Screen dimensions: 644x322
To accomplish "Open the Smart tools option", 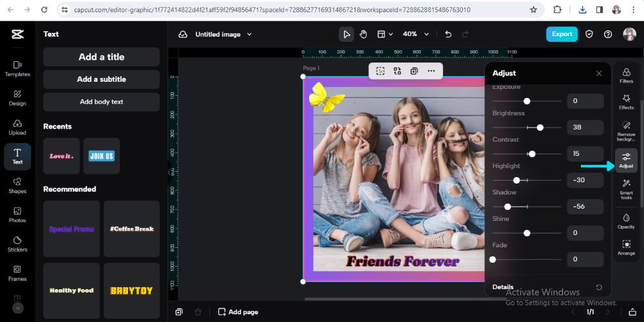I will (x=627, y=189).
